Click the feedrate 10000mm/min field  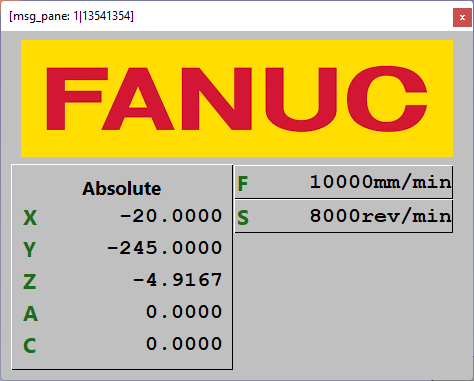344,182
